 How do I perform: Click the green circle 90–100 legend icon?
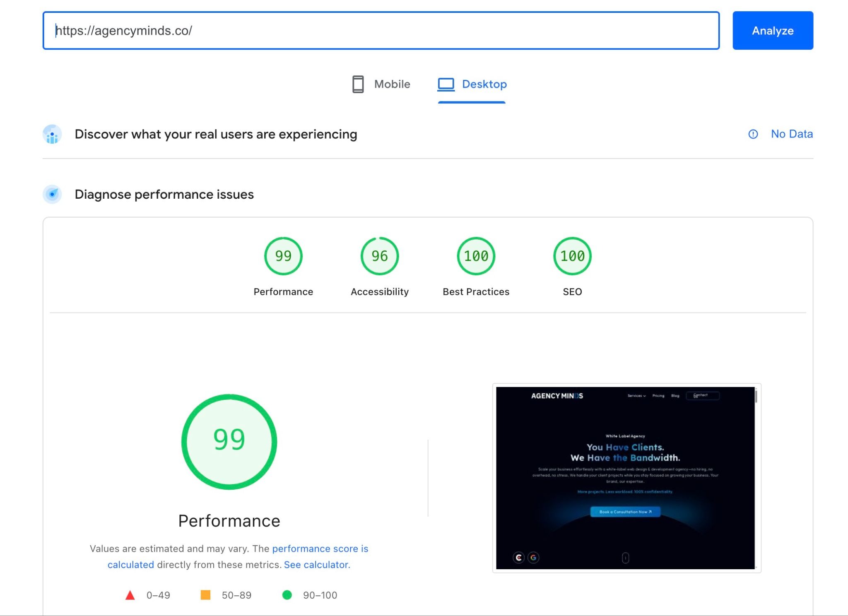tap(287, 595)
